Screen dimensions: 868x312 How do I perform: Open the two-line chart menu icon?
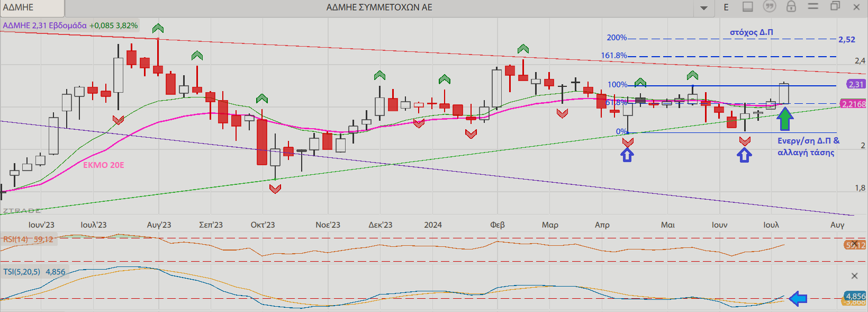(x=813, y=6)
